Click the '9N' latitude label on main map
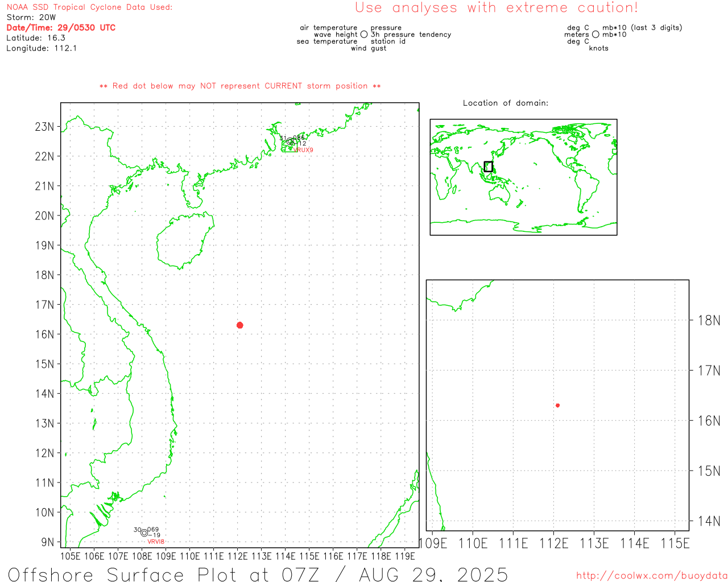 [48, 542]
